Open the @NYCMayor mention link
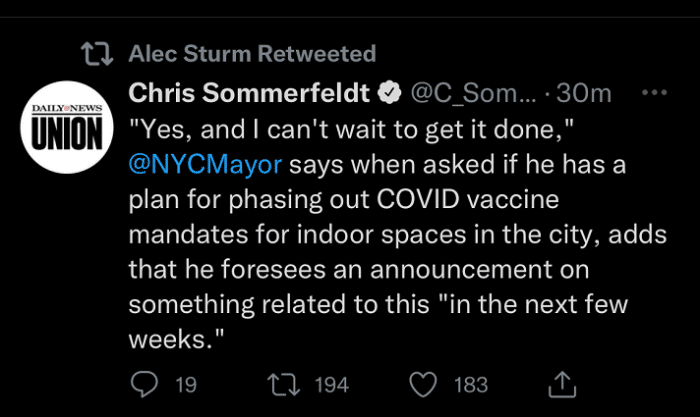The image size is (700, 417). 207,163
